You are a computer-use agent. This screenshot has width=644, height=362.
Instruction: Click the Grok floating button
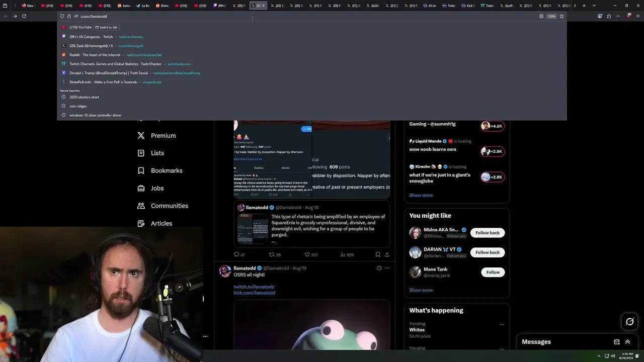629,322
